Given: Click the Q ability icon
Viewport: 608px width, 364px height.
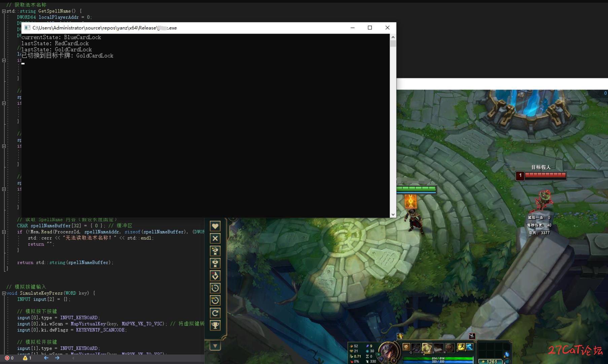Looking at the screenshot, I should [416, 348].
